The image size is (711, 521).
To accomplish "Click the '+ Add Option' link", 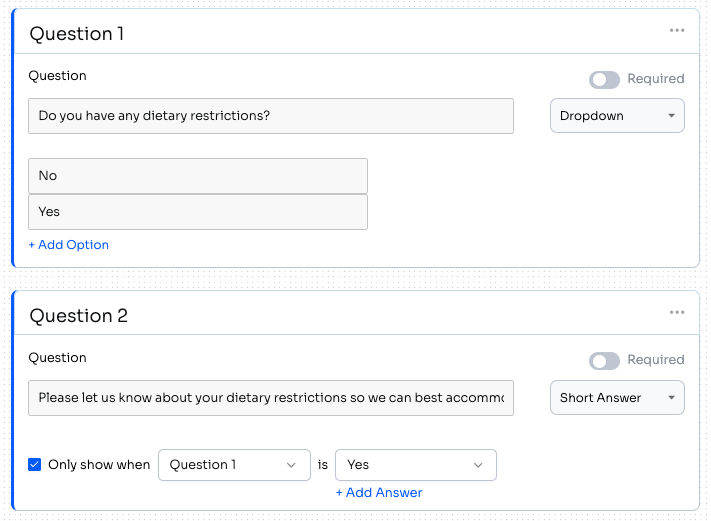I will pyautogui.click(x=68, y=245).
